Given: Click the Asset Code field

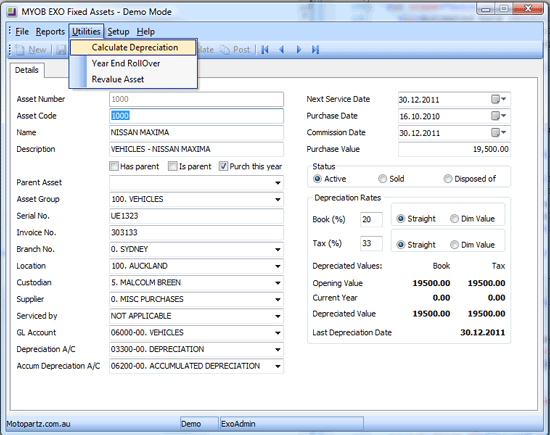Looking at the screenshot, I should pyautogui.click(x=196, y=116).
